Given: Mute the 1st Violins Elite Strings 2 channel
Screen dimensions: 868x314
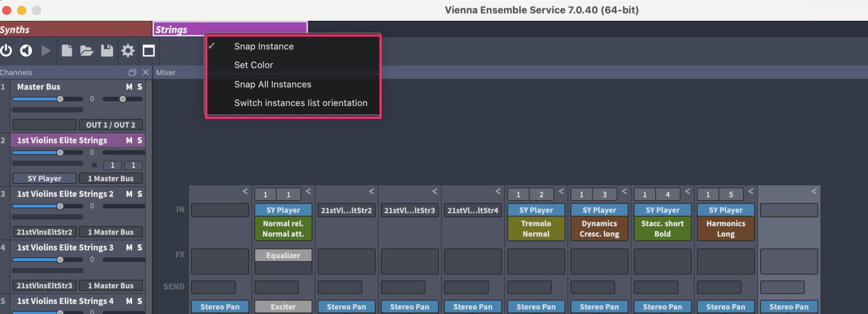Looking at the screenshot, I should pos(129,194).
